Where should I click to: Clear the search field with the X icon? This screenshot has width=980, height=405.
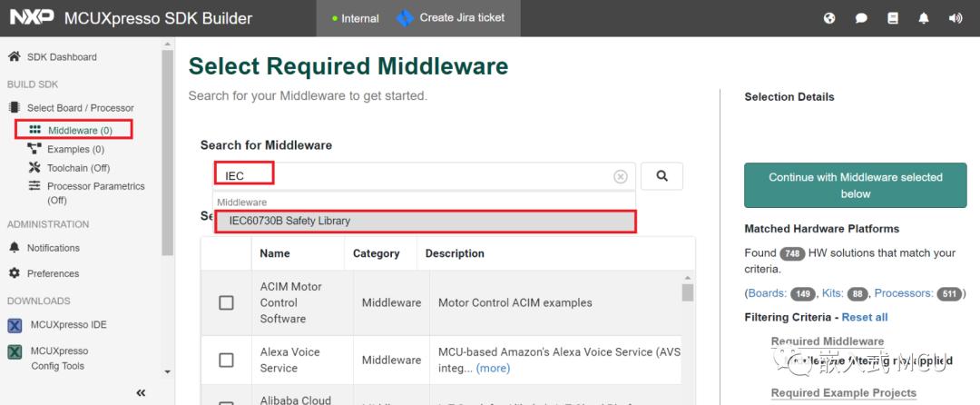click(x=620, y=177)
